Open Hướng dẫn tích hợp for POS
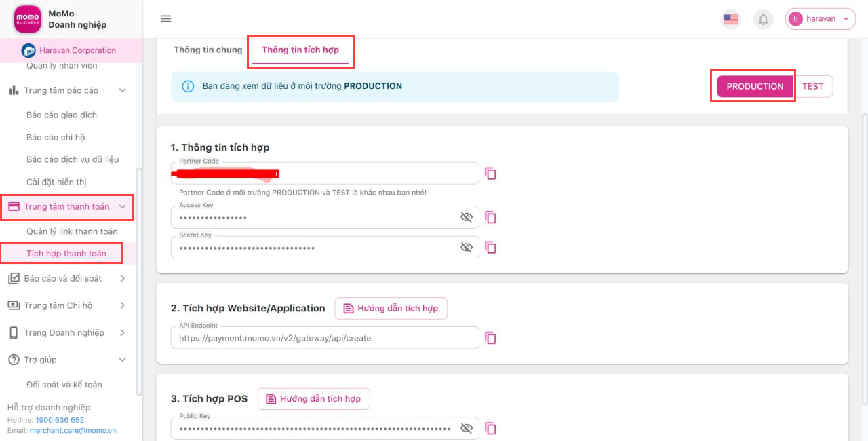The height and width of the screenshot is (441, 868). (x=314, y=398)
